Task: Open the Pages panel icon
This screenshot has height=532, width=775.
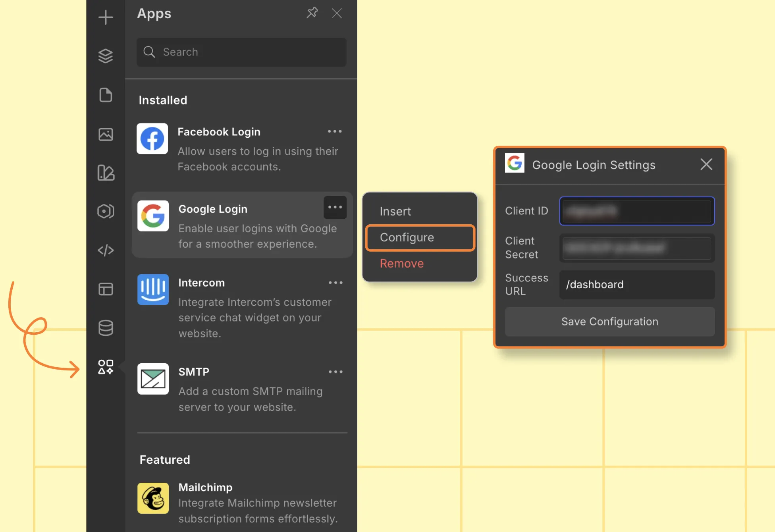Action: click(x=105, y=95)
